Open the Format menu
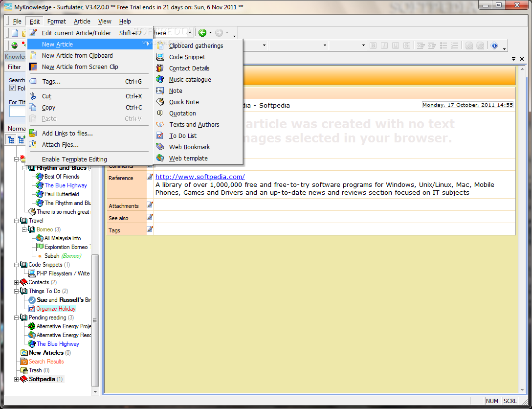The height and width of the screenshot is (409, 532). click(56, 22)
